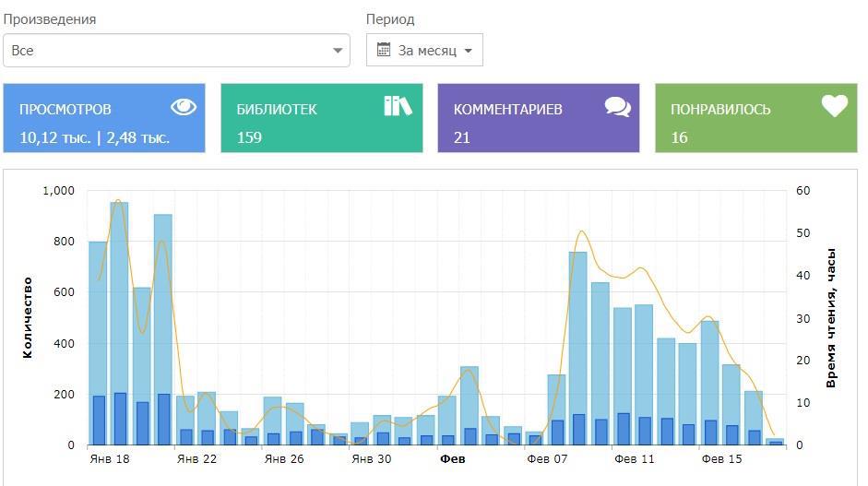868x486 pixels.
Task: Click the Время чтения, часы axis title
Action: pos(830,317)
